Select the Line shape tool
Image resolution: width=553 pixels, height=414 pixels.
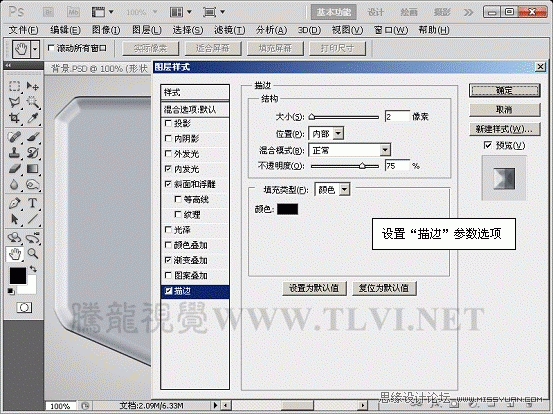click(x=33, y=219)
